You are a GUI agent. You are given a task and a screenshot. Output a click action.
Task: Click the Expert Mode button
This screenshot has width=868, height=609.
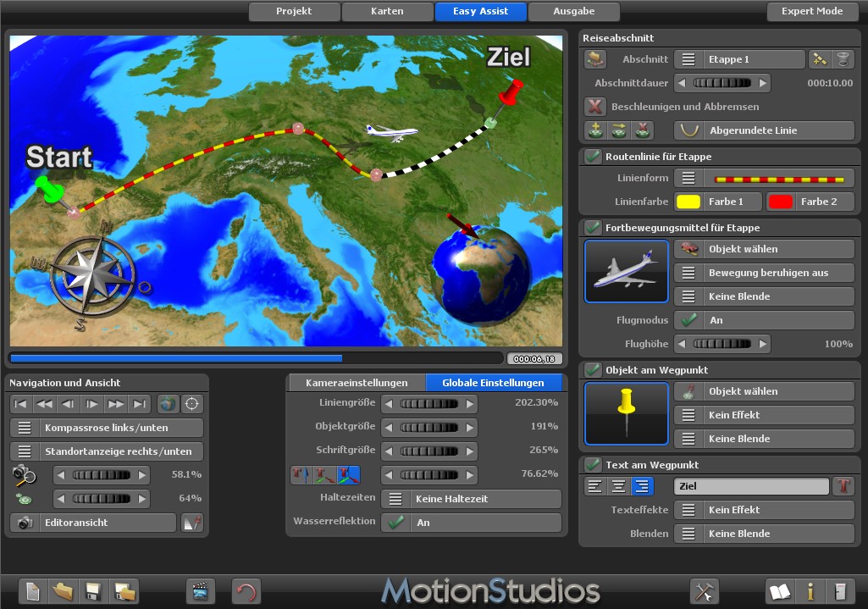(x=811, y=12)
